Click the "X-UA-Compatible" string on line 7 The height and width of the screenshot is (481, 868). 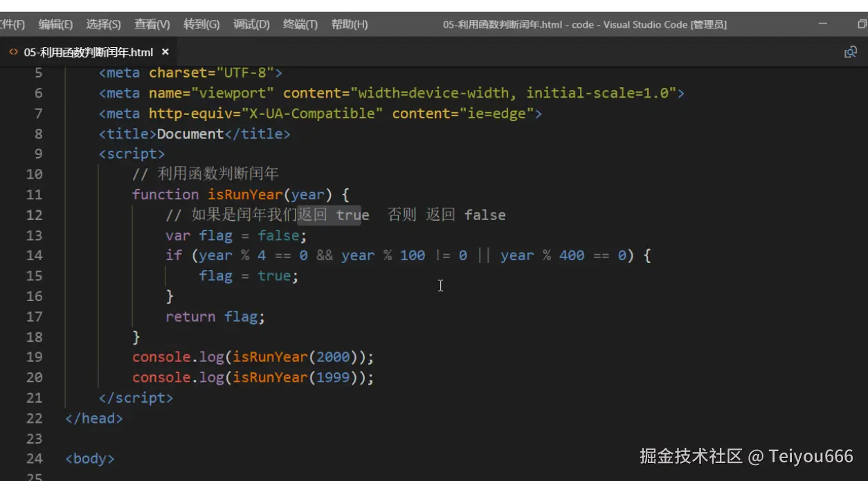[311, 113]
